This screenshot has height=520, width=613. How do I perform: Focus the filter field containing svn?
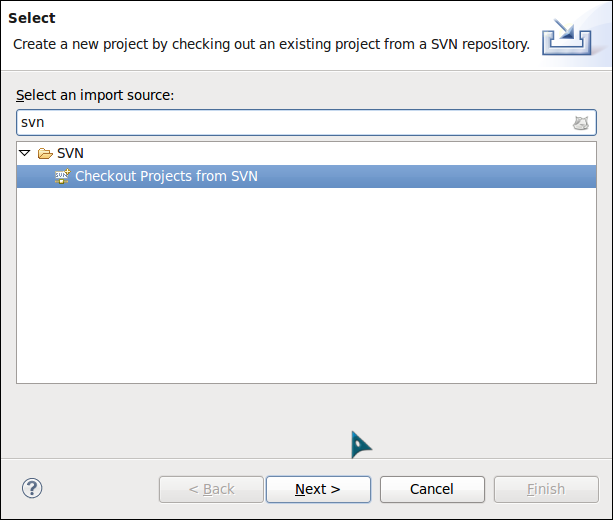pyautogui.click(x=293, y=123)
